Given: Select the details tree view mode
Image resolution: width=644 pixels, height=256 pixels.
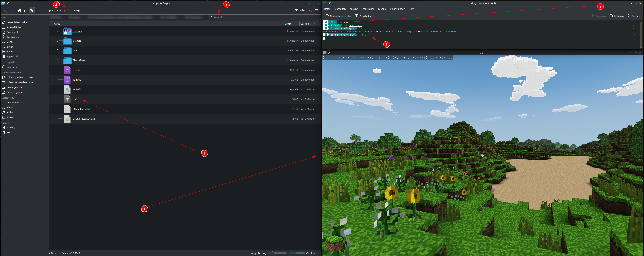Looking at the screenshot, I should 32,10.
